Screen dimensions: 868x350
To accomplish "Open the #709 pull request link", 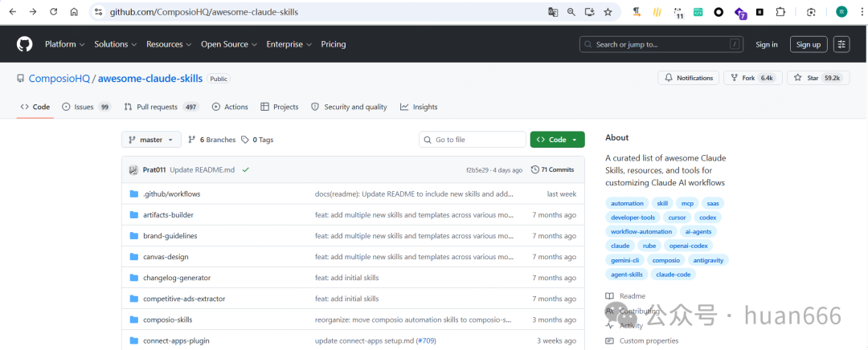I will click(426, 340).
